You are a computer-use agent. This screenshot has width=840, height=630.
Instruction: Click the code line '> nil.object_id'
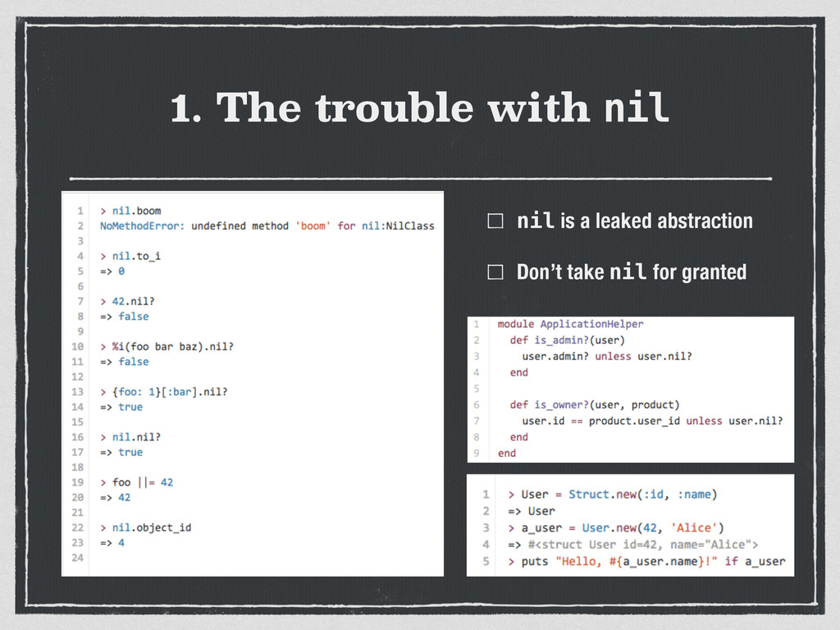146,527
